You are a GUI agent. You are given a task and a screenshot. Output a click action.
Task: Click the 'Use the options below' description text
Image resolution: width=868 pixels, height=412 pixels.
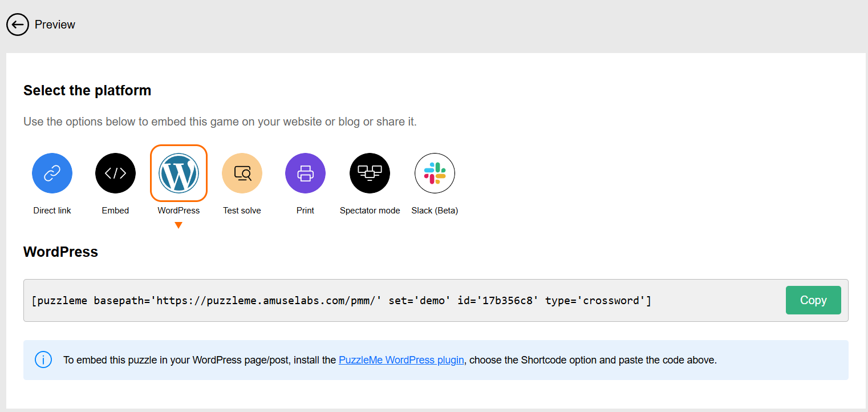220,122
